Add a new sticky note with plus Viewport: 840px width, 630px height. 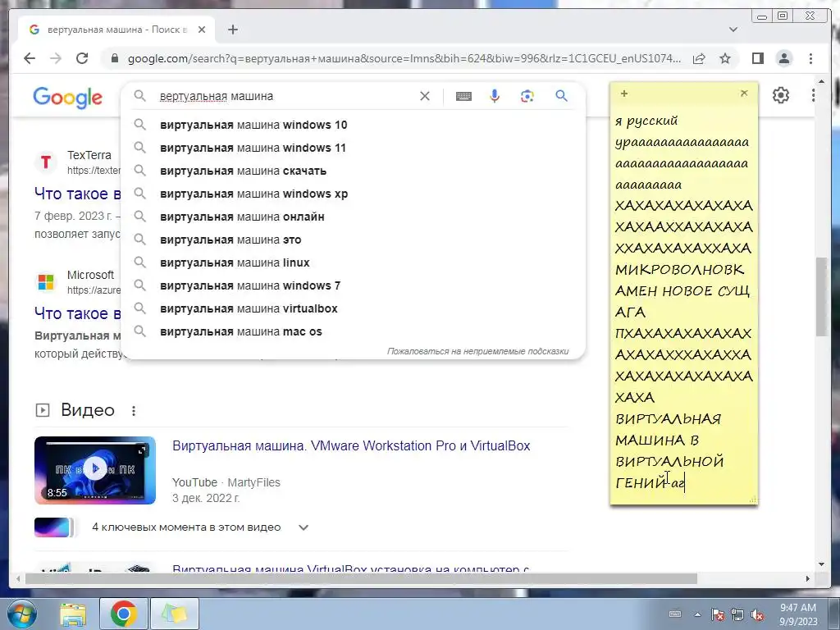(624, 94)
